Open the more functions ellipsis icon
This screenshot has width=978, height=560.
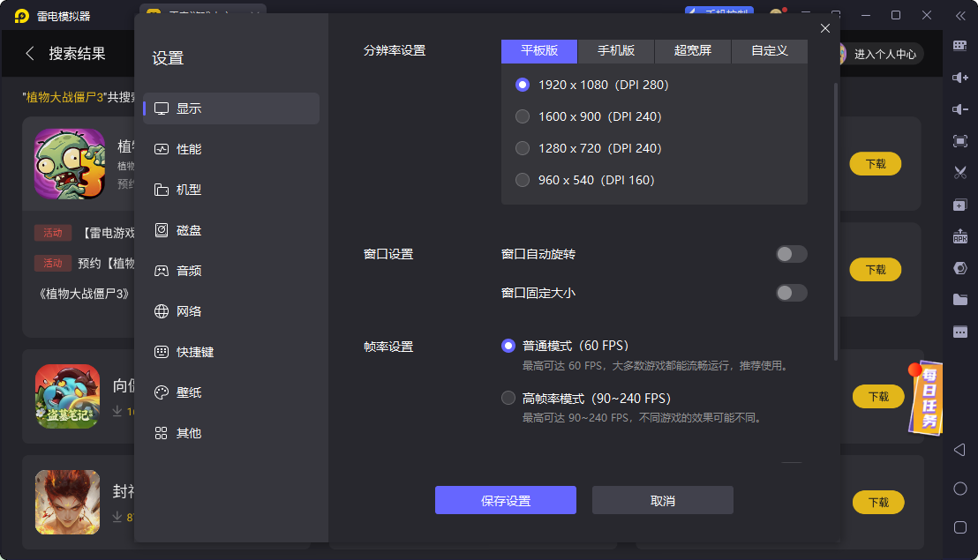(960, 332)
